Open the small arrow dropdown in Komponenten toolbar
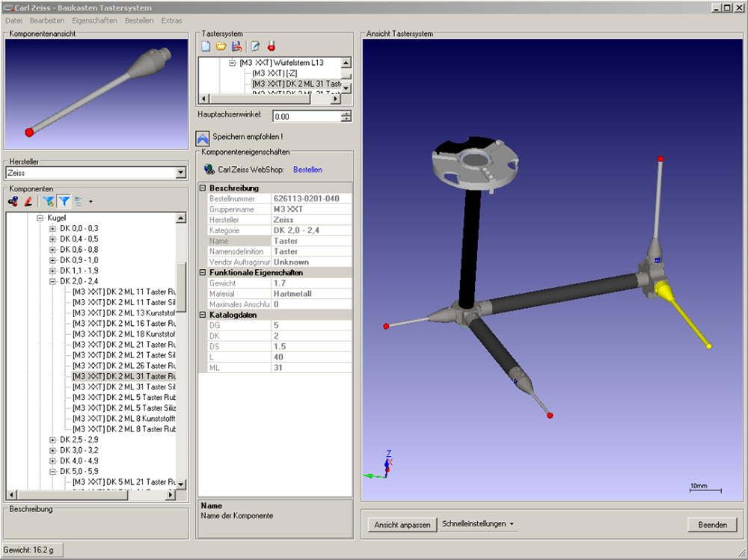 (91, 202)
